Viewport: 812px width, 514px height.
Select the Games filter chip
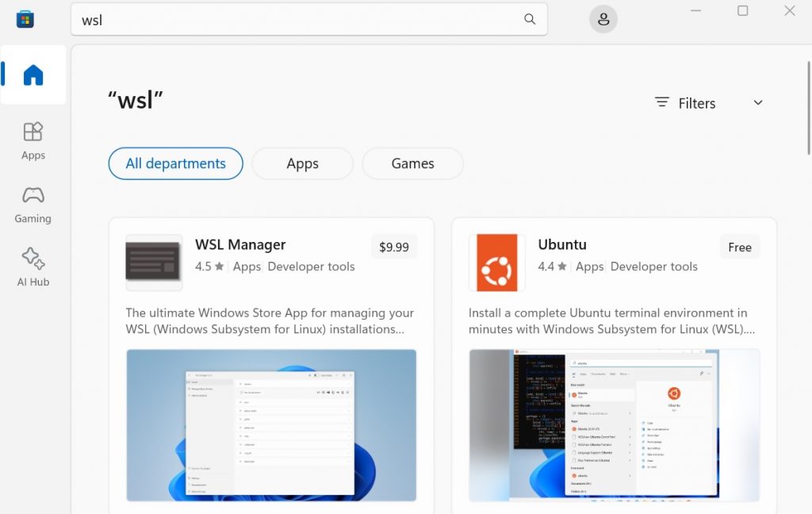pyautogui.click(x=412, y=164)
